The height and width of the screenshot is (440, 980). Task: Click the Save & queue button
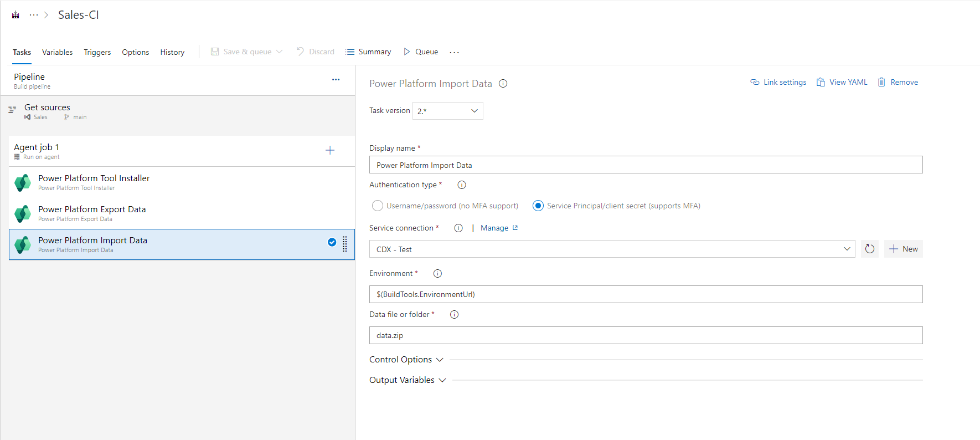tap(241, 52)
